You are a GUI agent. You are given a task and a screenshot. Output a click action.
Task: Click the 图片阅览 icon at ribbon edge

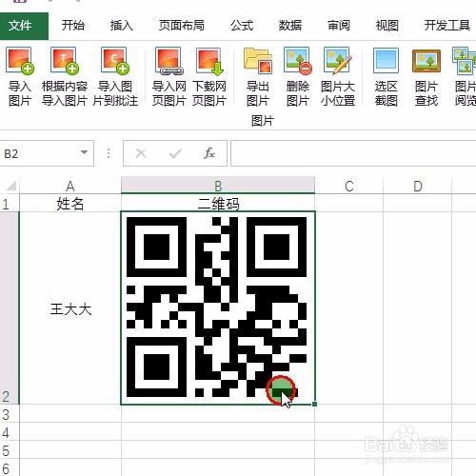pos(464,61)
